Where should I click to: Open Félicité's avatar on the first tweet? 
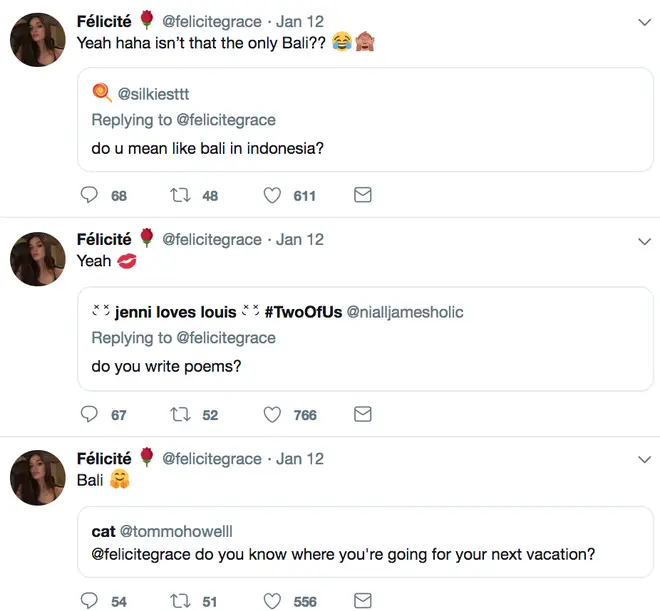point(38,40)
